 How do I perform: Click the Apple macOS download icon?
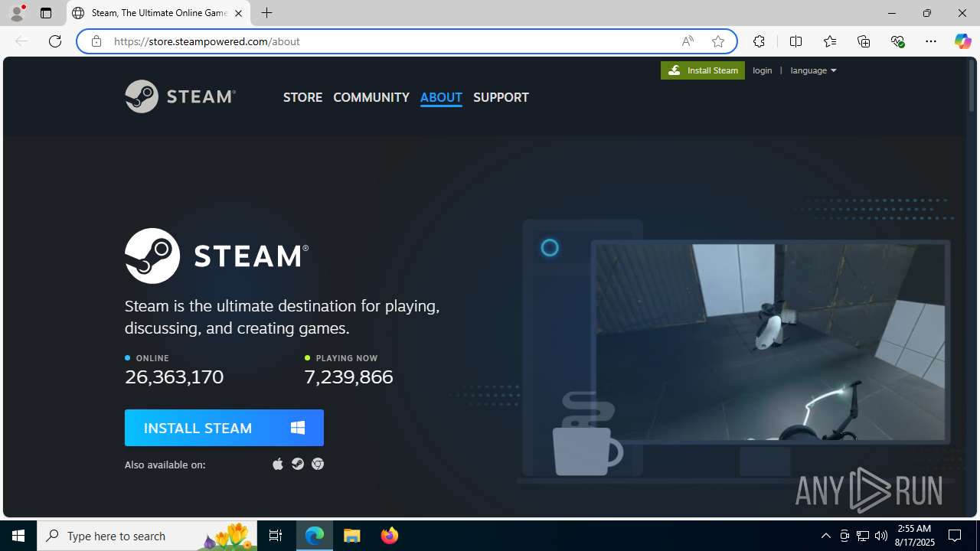(278, 464)
